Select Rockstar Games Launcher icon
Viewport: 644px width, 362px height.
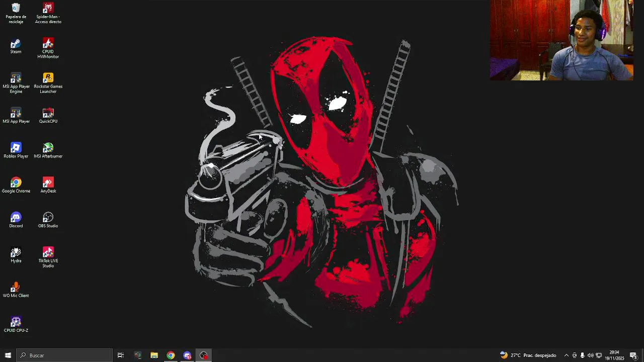click(48, 83)
